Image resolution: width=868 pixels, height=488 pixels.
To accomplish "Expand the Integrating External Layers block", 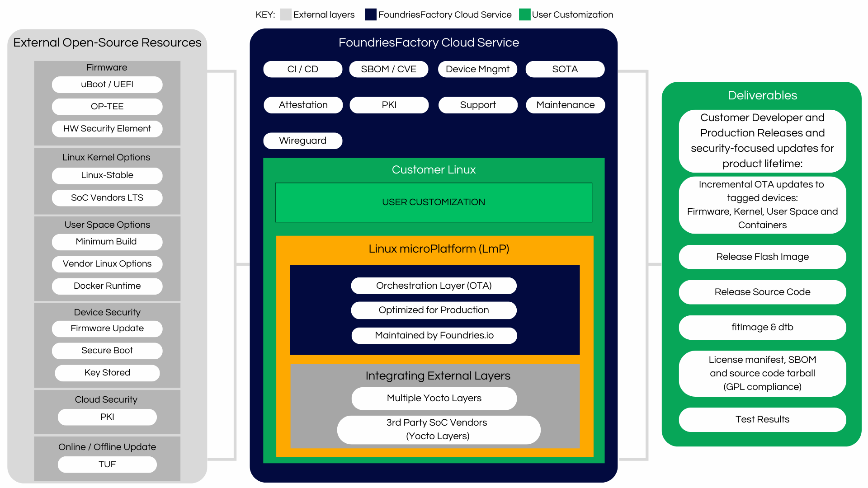I will click(438, 375).
